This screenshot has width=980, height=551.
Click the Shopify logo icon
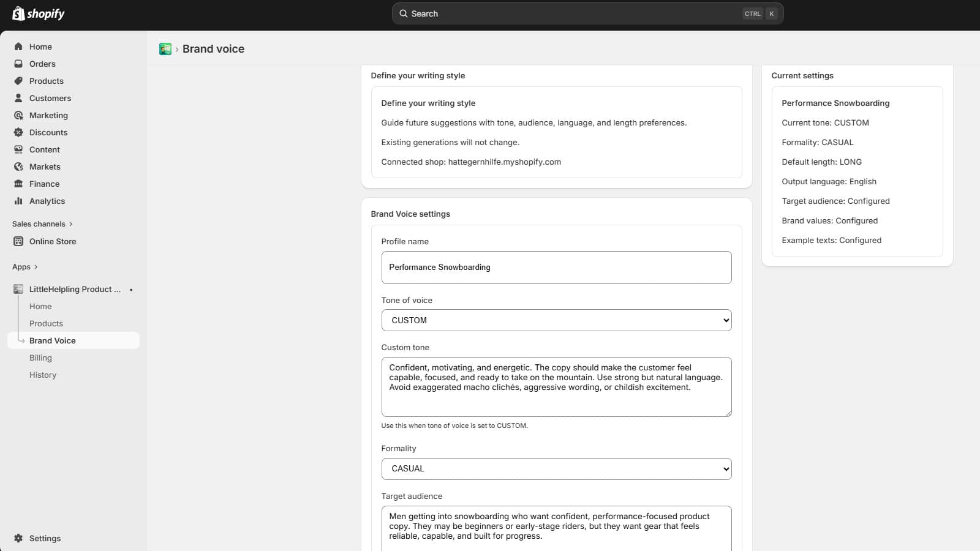click(18, 13)
